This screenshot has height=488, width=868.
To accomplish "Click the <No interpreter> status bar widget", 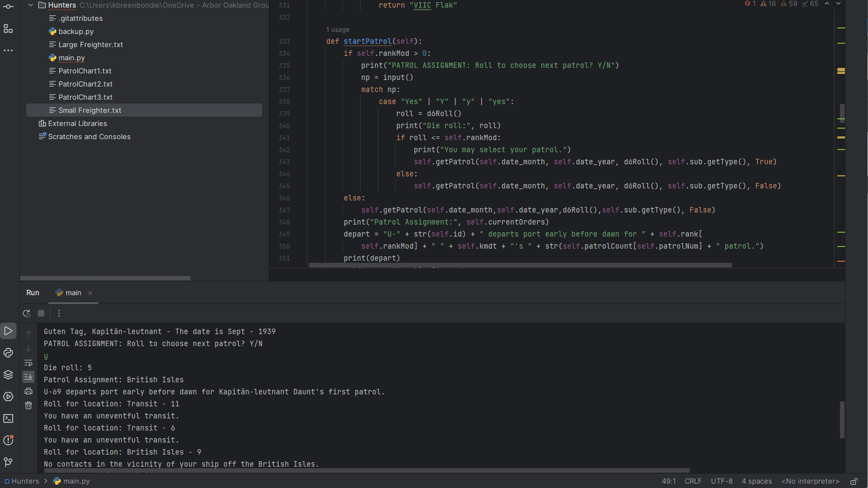I will [x=810, y=481].
